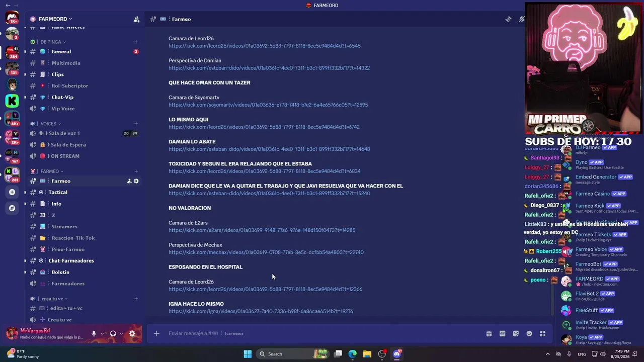Show hidden icons in the system tray
Image resolution: width=644 pixels, height=362 pixels.
click(x=548, y=354)
